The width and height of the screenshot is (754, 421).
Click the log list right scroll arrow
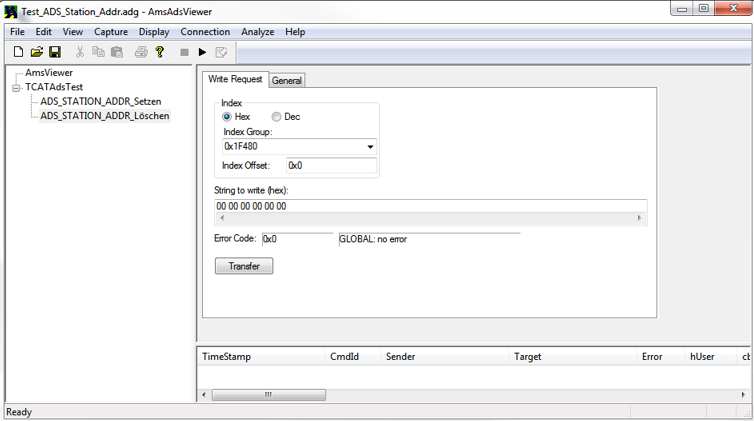pyautogui.click(x=744, y=395)
